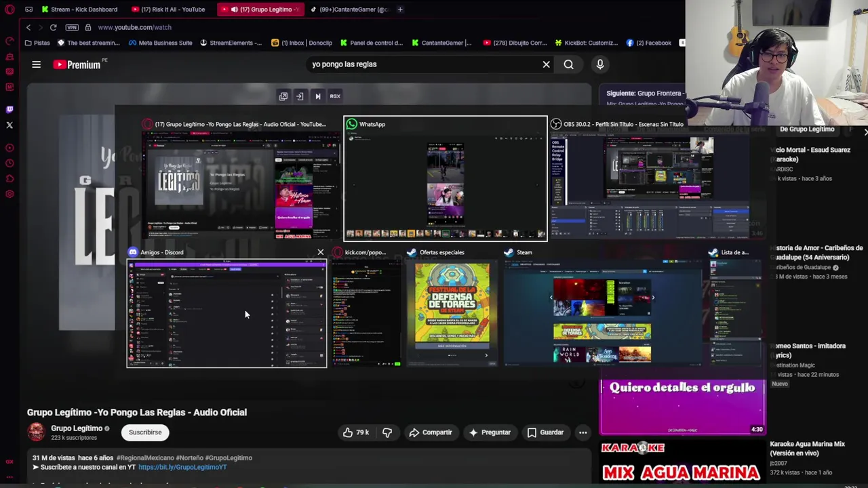Open the StreamElements bookmark
Screen dimensions: 868x488
click(x=231, y=43)
